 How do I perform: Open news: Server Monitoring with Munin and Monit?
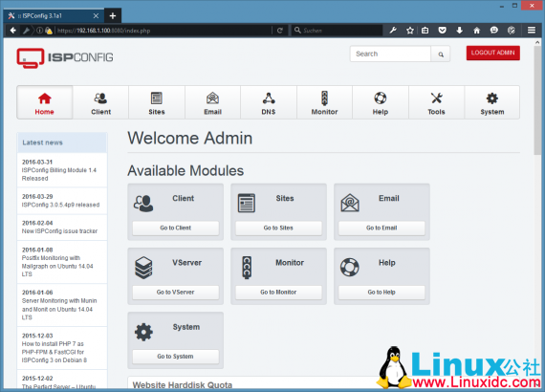coord(59,309)
